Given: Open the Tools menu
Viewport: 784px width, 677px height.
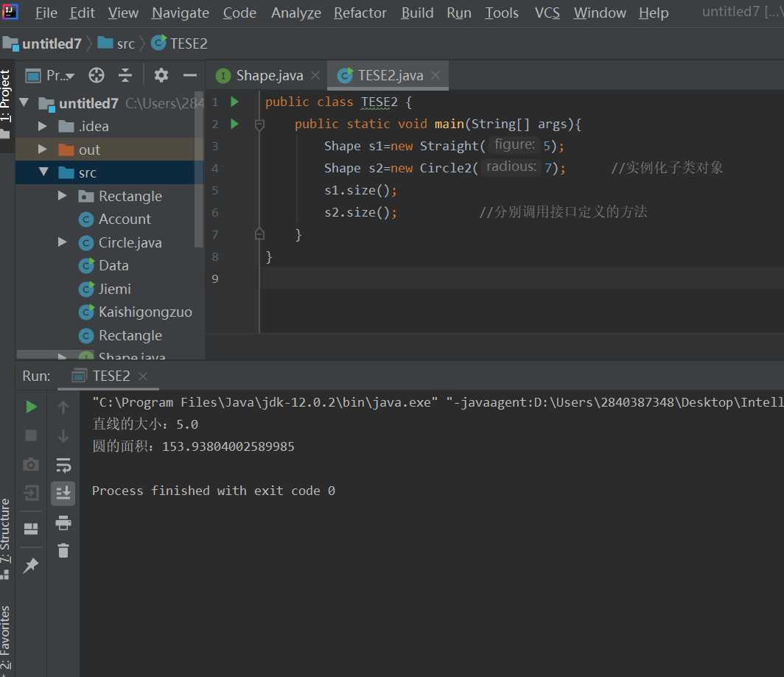Looking at the screenshot, I should [502, 13].
